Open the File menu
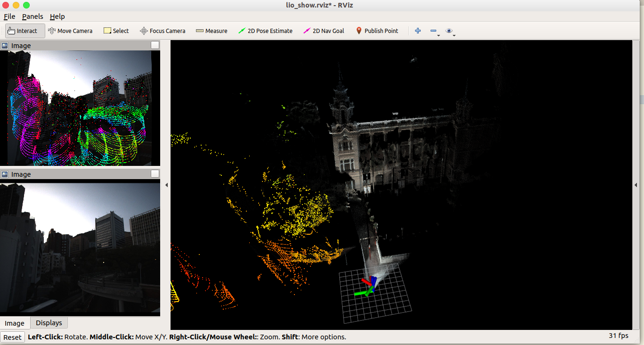644x345 pixels. point(9,16)
